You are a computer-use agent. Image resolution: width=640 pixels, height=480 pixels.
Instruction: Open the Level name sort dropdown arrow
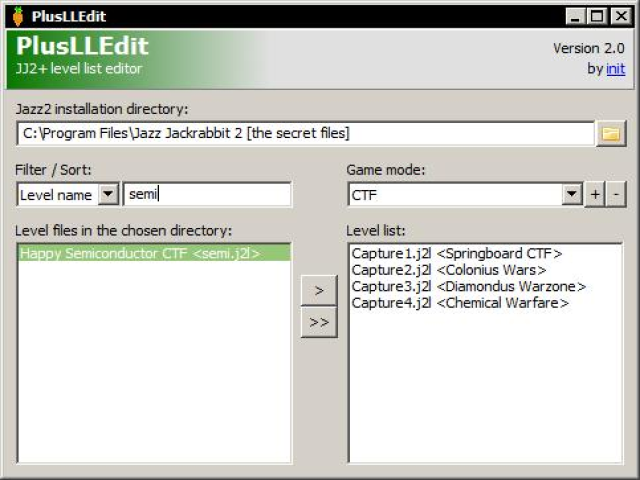tap(108, 194)
